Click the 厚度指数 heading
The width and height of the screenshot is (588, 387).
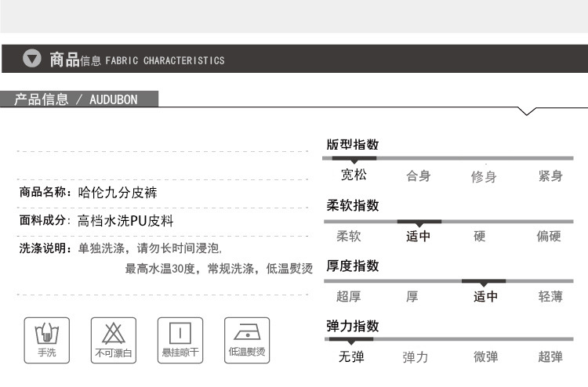(353, 266)
